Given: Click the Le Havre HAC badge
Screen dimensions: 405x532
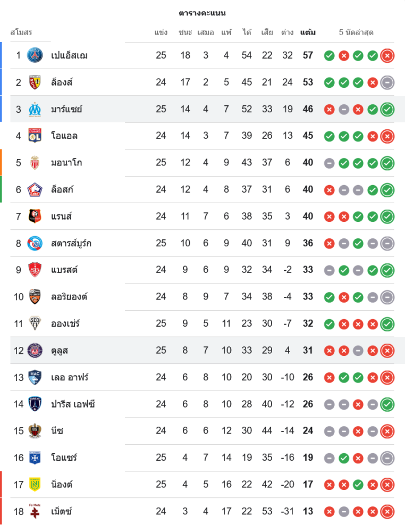Looking at the screenshot, I should pyautogui.click(x=35, y=377).
